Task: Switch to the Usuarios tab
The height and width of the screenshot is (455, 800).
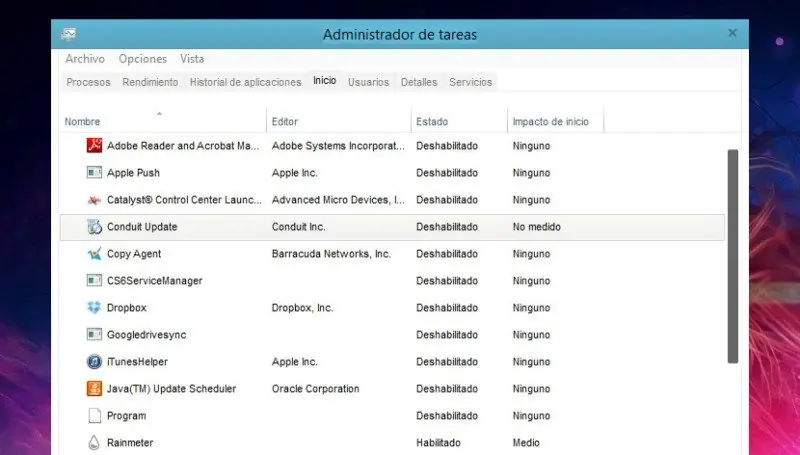Action: [368, 82]
